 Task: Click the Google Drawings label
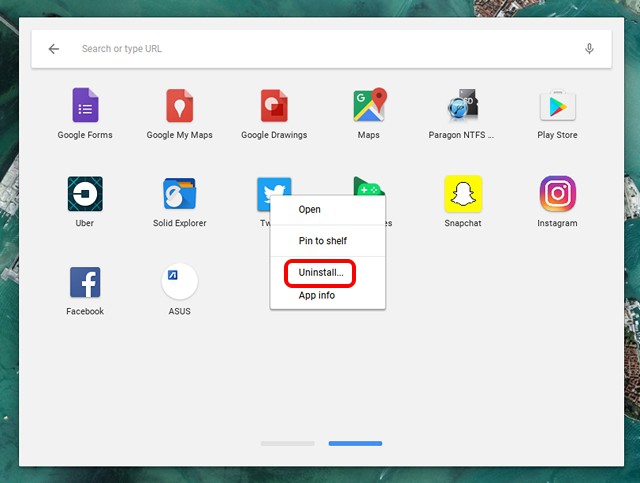[x=274, y=135]
